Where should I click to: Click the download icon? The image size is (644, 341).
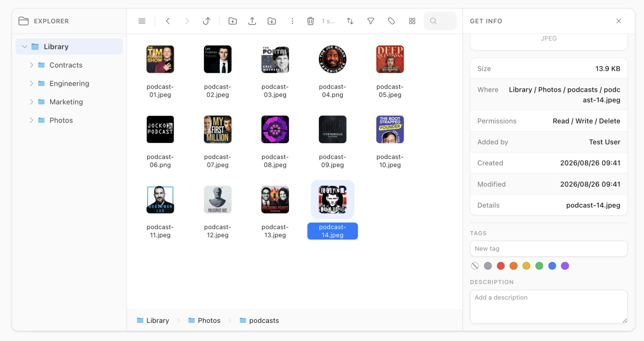click(x=272, y=21)
